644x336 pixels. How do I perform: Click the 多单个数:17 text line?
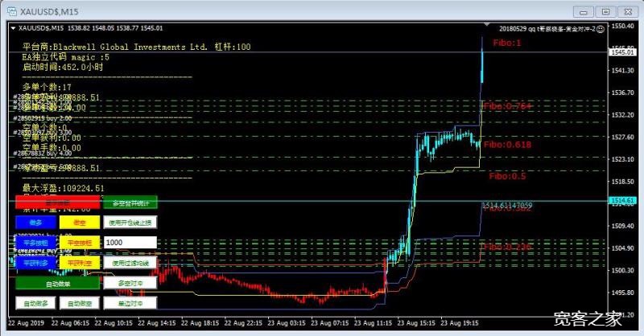[x=47, y=87]
